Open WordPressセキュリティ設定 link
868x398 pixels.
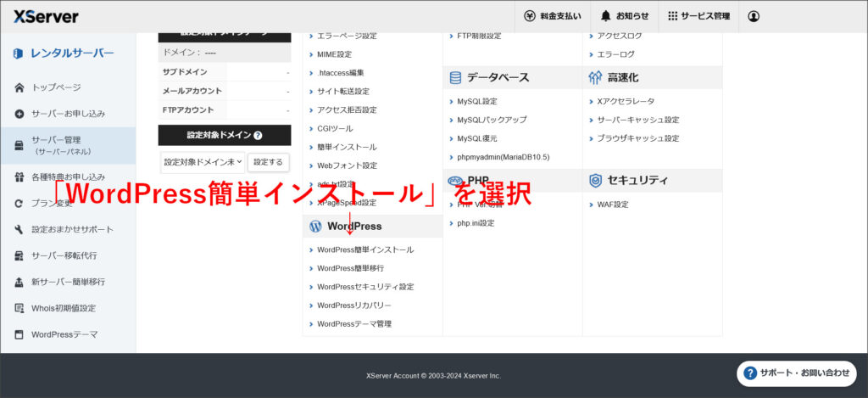(x=365, y=287)
